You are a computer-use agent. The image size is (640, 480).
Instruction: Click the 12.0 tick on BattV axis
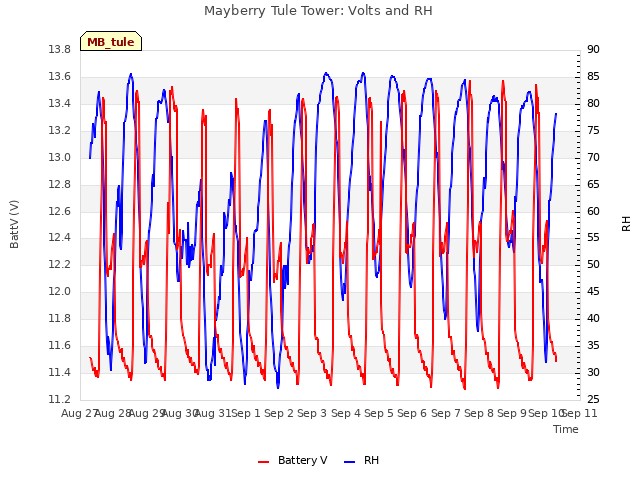tap(60, 291)
